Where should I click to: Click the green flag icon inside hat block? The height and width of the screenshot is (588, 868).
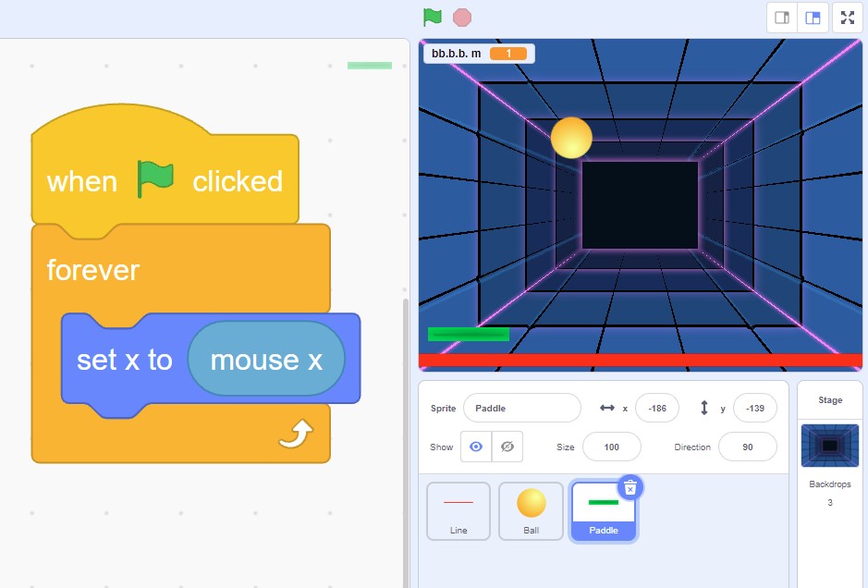[155, 178]
